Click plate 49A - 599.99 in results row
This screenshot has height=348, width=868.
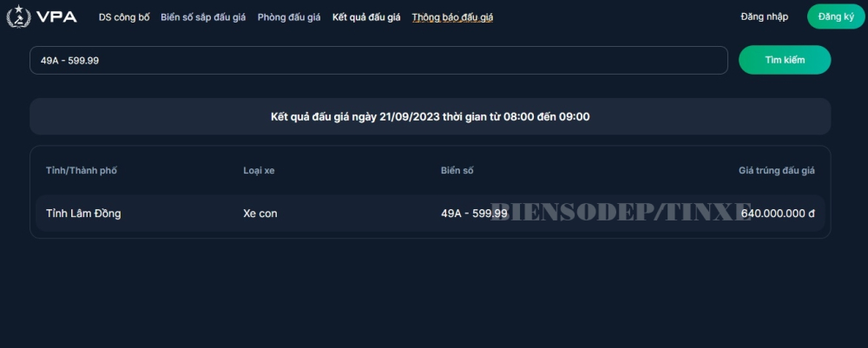pyautogui.click(x=474, y=213)
